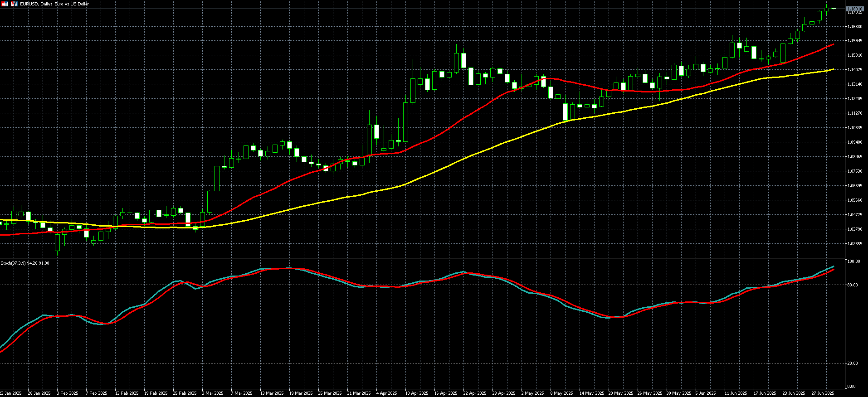Click the Stoch(37,3,9) indicator label

point(25,263)
